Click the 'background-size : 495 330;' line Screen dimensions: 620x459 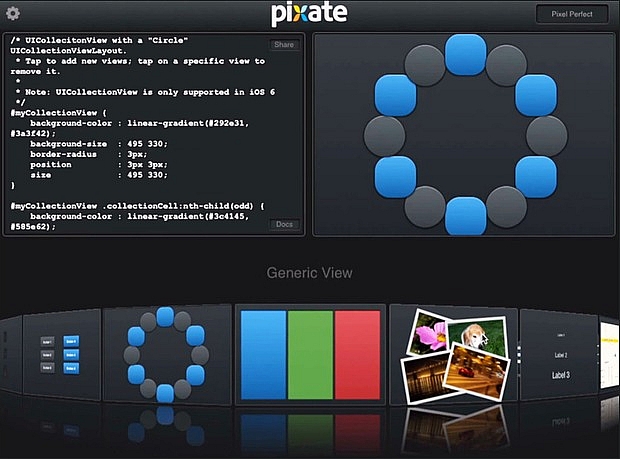click(x=99, y=144)
